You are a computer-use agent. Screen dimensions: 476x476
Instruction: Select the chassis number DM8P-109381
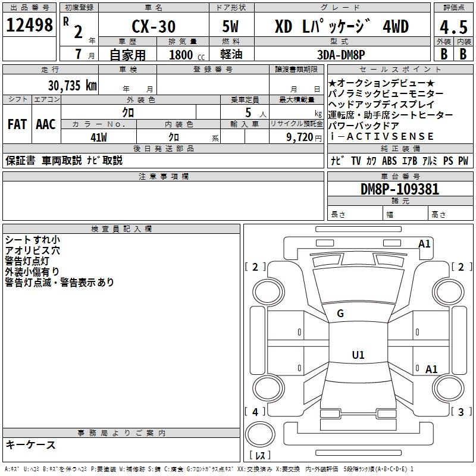400,190
